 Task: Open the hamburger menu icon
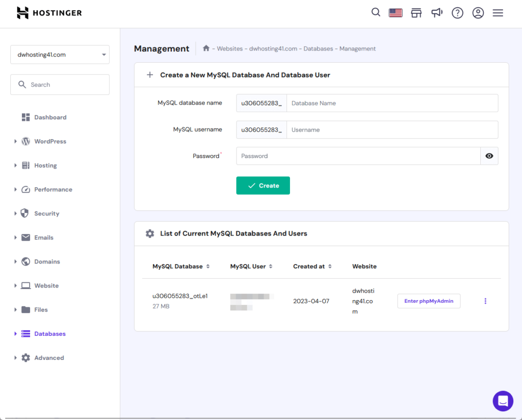click(498, 13)
